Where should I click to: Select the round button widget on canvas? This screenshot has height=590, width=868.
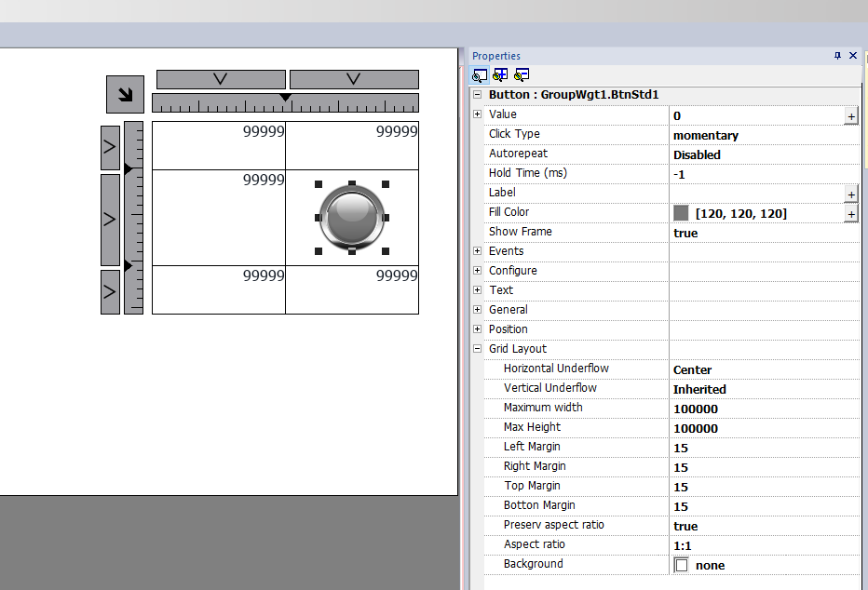(x=351, y=217)
